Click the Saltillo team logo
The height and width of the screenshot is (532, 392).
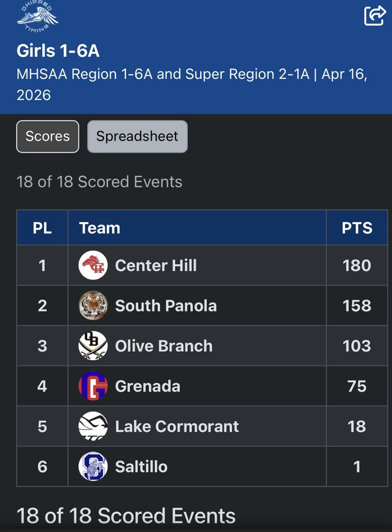coord(93,467)
